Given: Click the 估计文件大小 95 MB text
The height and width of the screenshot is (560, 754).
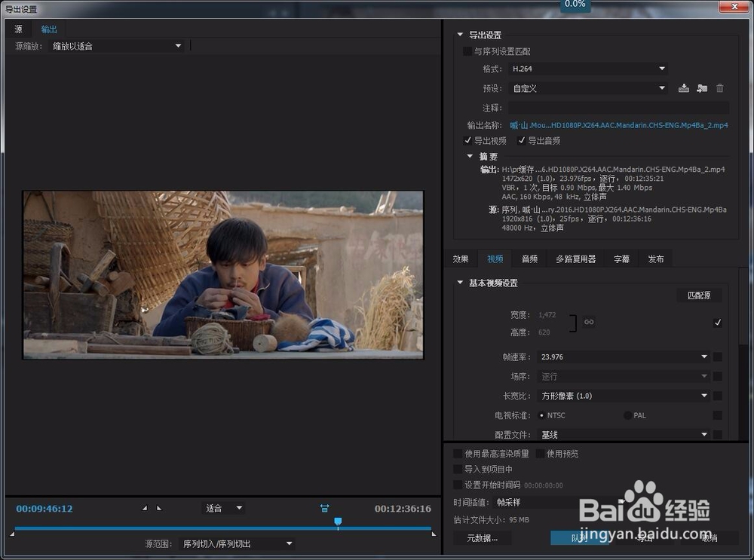Looking at the screenshot, I should tap(491, 519).
